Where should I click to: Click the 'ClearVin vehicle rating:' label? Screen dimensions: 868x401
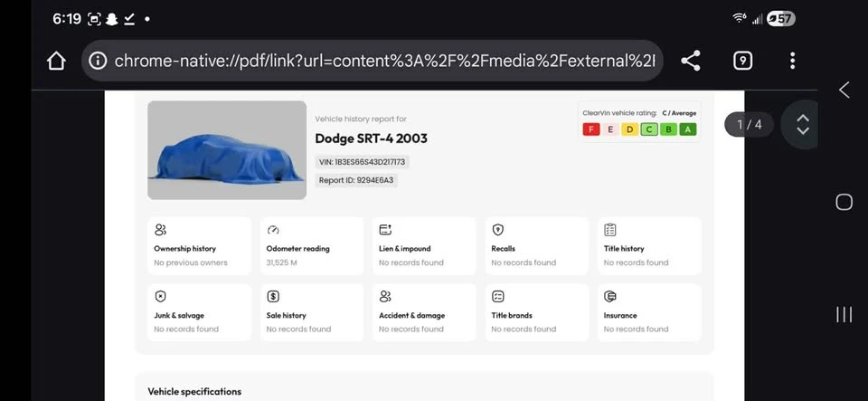click(619, 113)
